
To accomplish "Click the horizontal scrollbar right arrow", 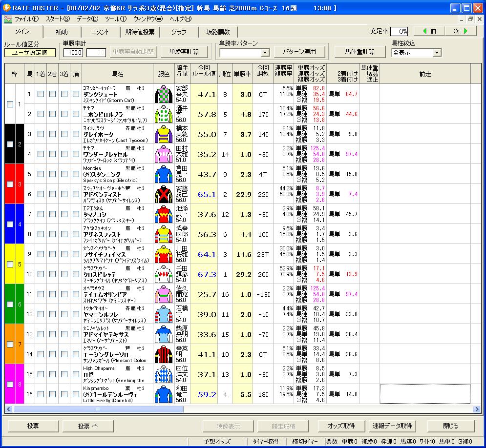I will click(477, 409).
